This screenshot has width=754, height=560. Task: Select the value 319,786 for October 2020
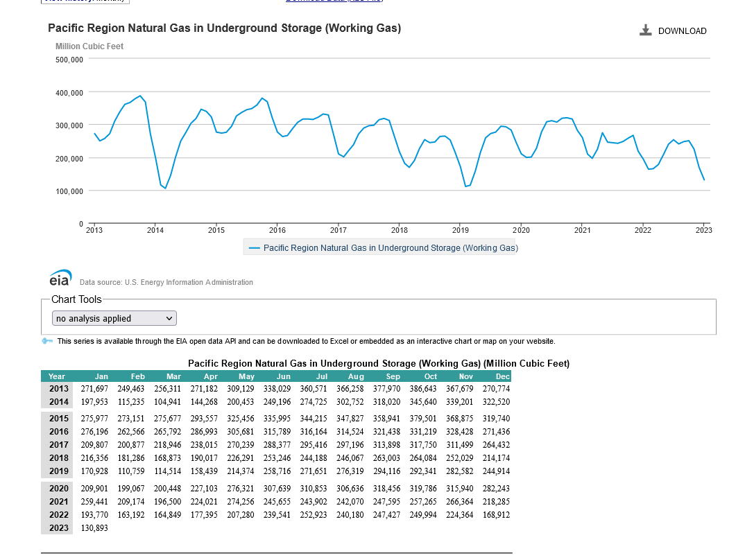coord(423,489)
